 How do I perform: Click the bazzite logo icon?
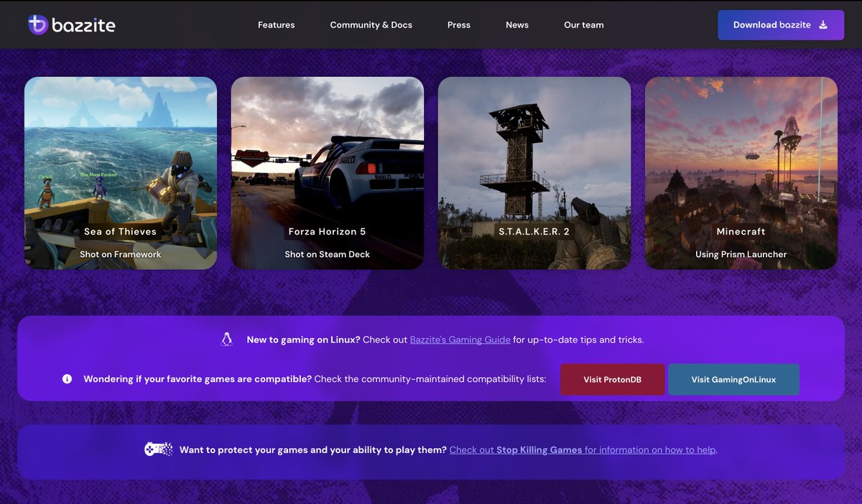click(38, 24)
